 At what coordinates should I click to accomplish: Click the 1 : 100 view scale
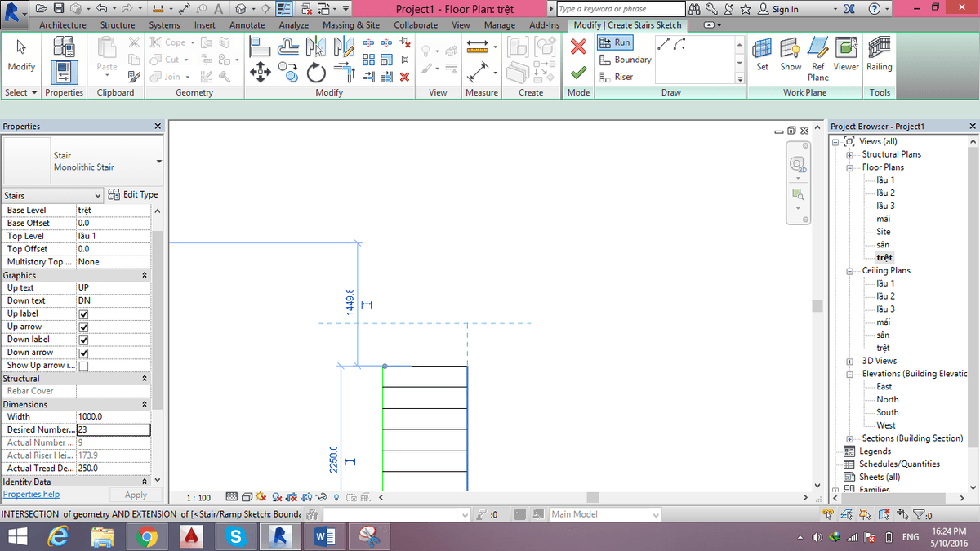click(198, 497)
